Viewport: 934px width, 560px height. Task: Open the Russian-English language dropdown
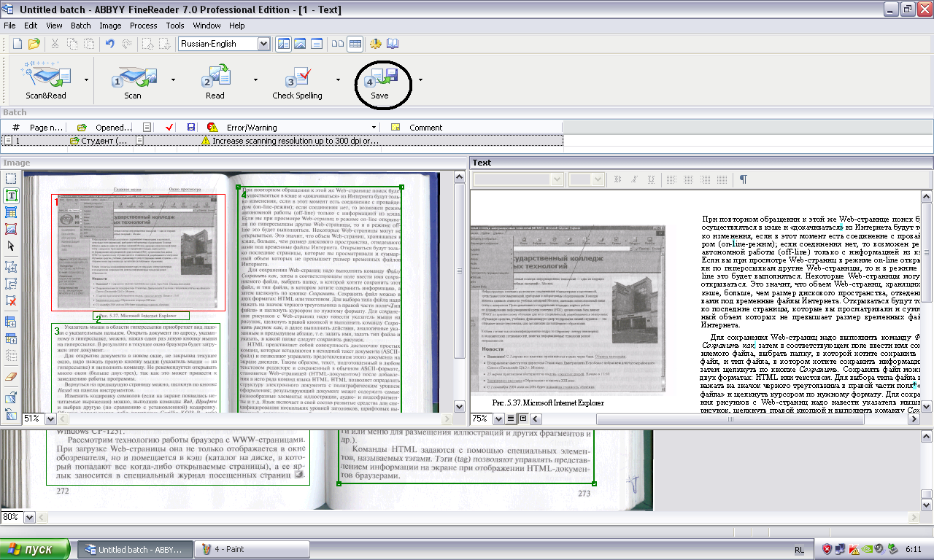coord(263,44)
